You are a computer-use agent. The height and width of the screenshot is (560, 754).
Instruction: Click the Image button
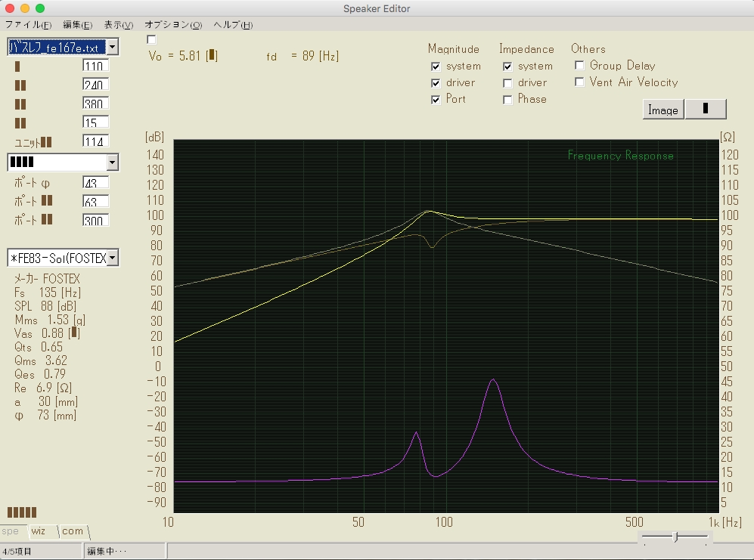[x=663, y=110]
